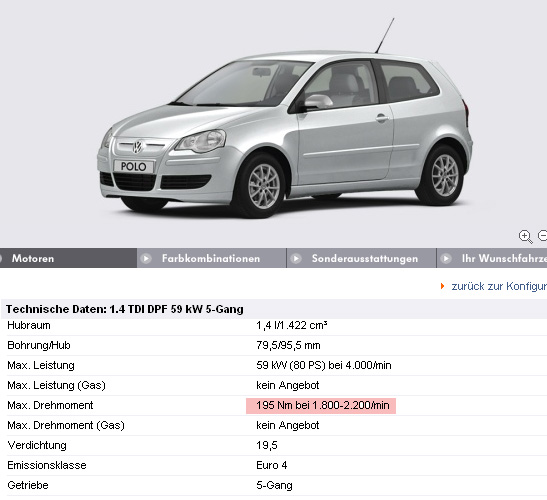Select the Max. Leistung (Gas) label

(x=56, y=385)
